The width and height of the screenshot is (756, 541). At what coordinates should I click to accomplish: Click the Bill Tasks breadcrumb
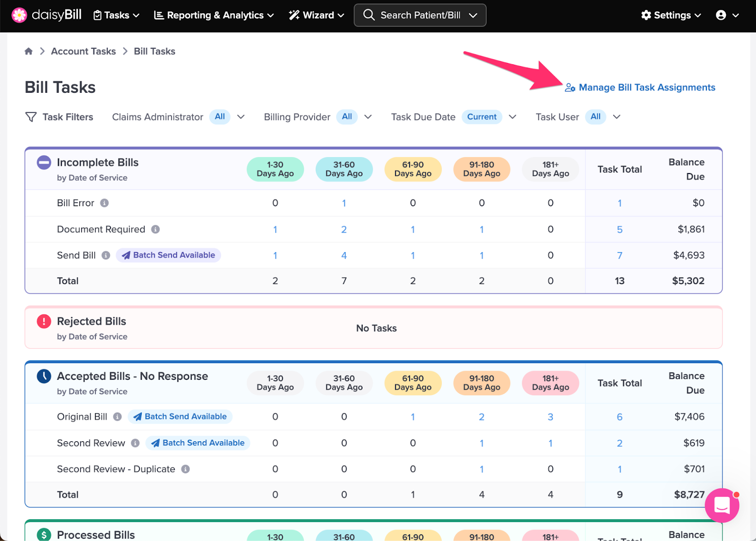pyautogui.click(x=155, y=51)
